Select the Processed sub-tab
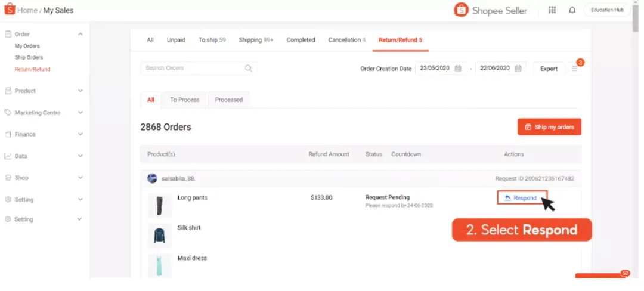This screenshot has height=291, width=644. (x=229, y=100)
